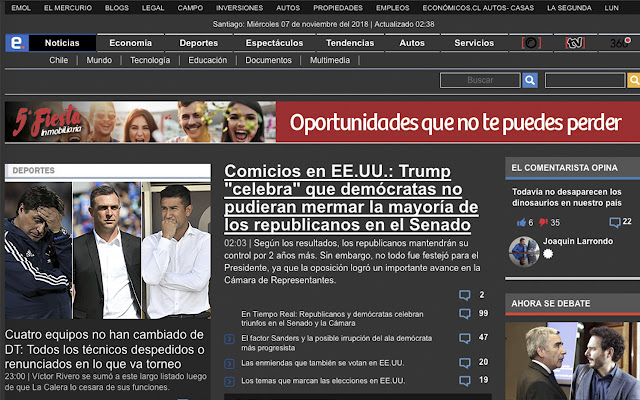Open the Tecnología subsection

150,60
